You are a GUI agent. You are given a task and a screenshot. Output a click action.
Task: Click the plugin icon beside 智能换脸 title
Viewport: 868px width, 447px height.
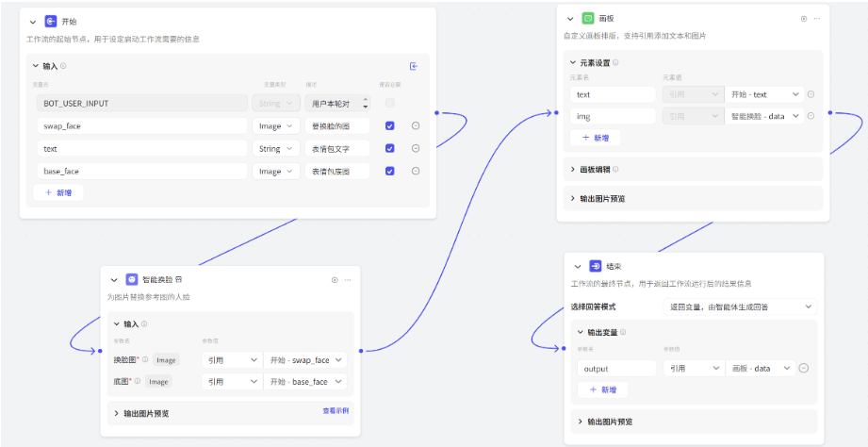point(179,280)
